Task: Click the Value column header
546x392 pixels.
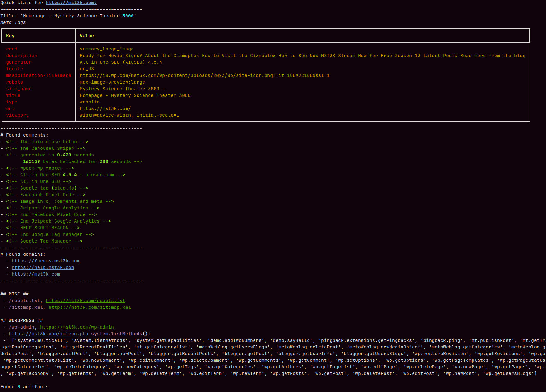Action: pos(87,36)
